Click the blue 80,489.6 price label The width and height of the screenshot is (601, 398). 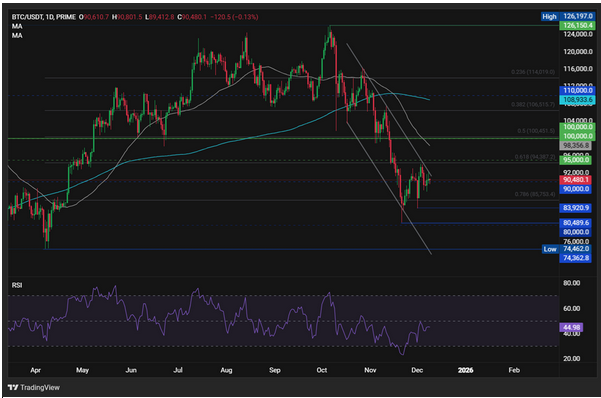point(575,222)
